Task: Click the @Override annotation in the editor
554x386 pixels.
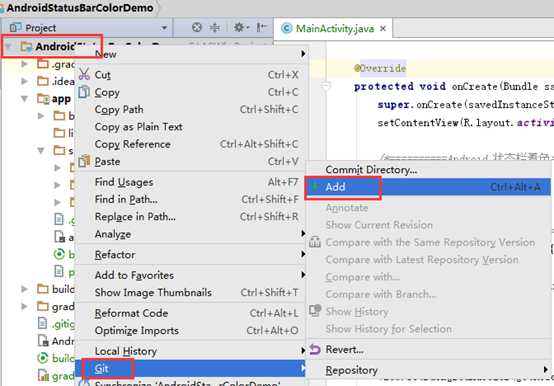Action: (380, 68)
